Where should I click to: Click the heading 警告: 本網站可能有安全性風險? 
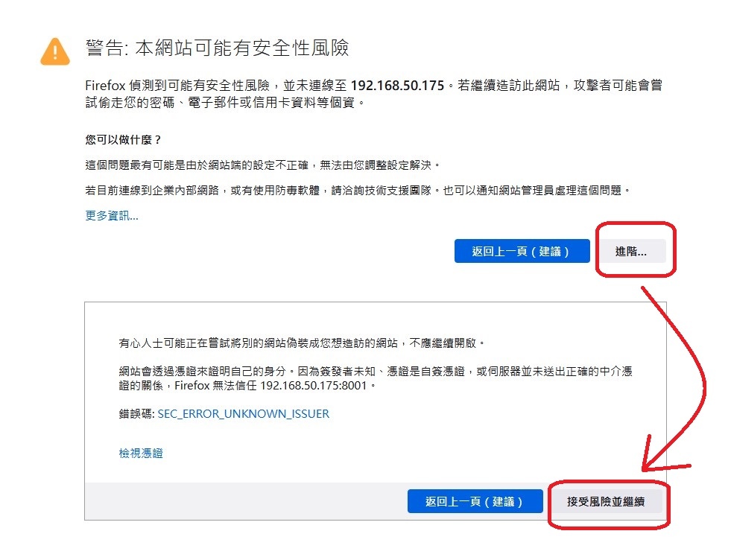coord(218,48)
